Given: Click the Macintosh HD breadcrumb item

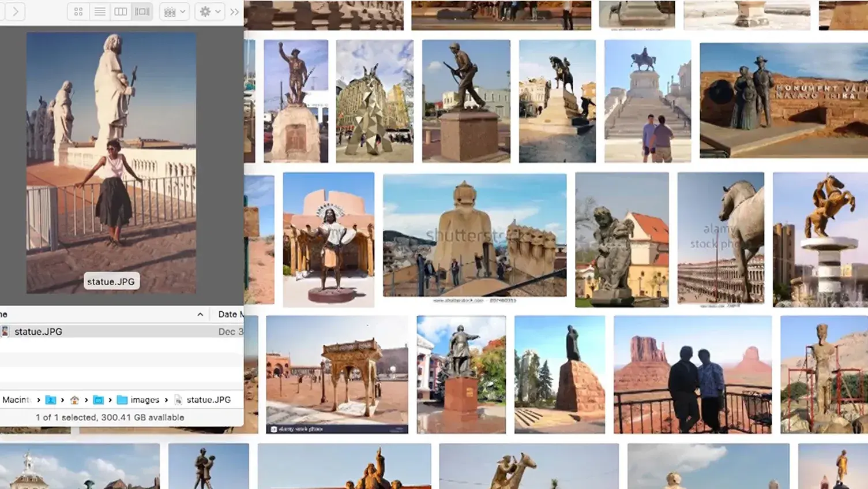Looking at the screenshot, I should [x=16, y=400].
